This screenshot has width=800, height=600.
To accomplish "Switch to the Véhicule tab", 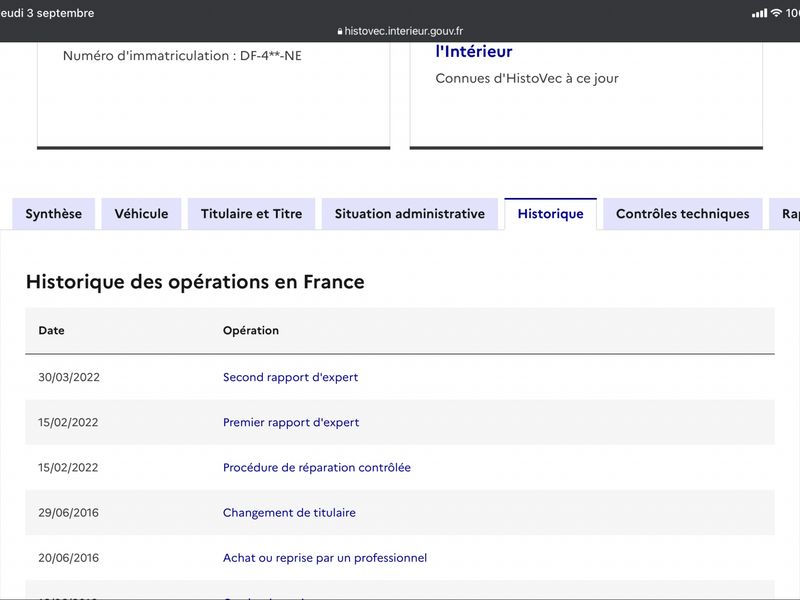I will pos(141,214).
